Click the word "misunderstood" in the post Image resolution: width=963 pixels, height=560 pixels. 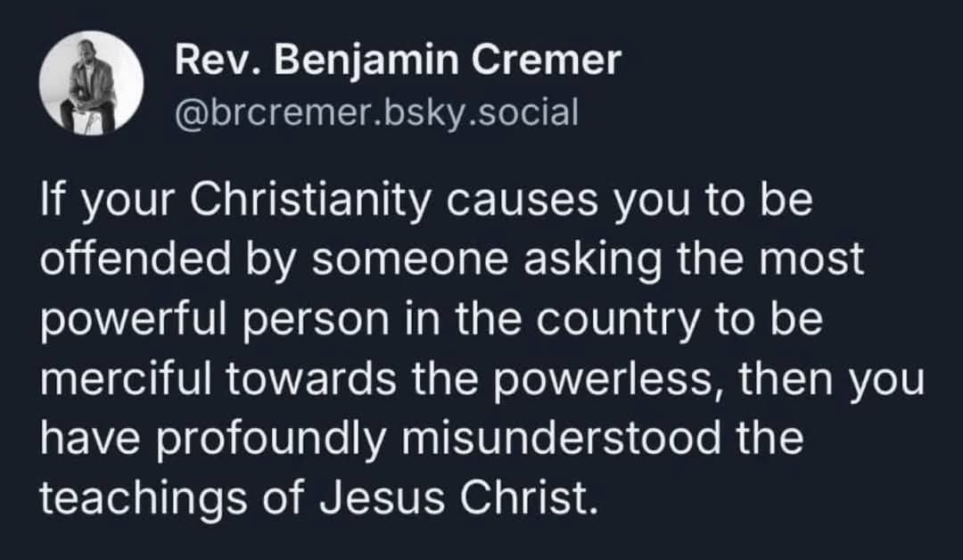click(562, 439)
